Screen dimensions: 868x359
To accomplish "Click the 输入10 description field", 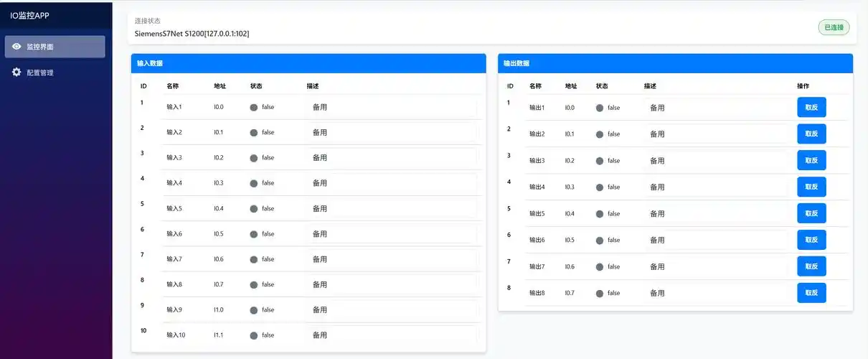I will tap(392, 335).
